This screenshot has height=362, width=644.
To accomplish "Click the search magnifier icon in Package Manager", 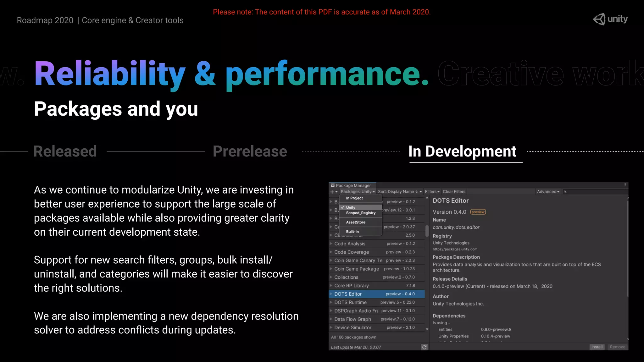I will click(x=565, y=192).
